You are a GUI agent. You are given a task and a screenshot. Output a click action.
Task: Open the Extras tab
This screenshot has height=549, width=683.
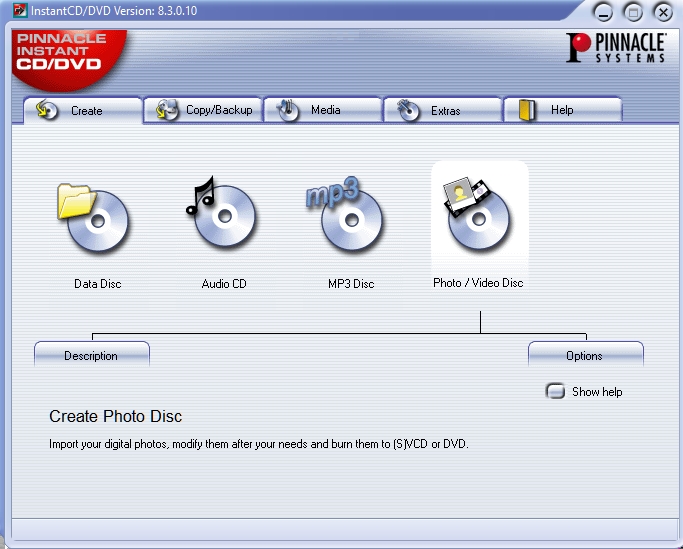point(443,110)
